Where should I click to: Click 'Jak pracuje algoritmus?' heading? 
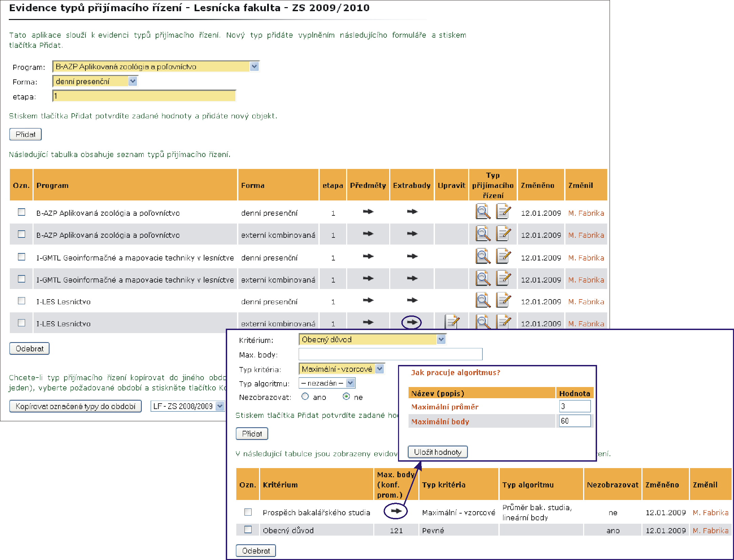click(456, 373)
